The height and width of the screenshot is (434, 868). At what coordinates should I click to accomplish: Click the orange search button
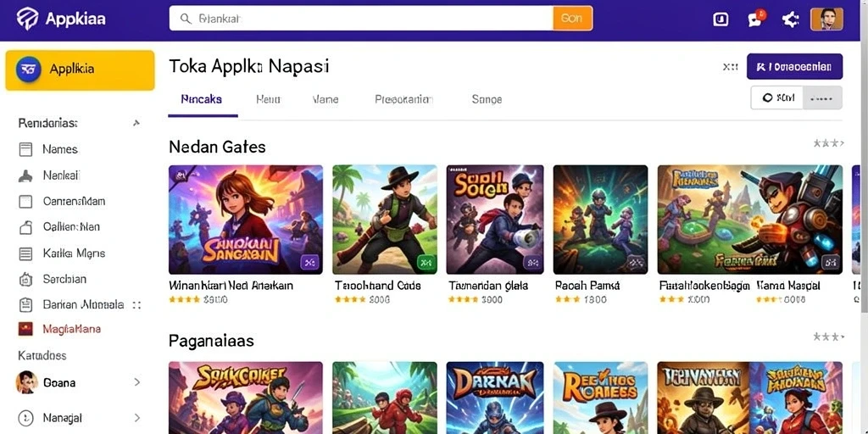(x=572, y=19)
